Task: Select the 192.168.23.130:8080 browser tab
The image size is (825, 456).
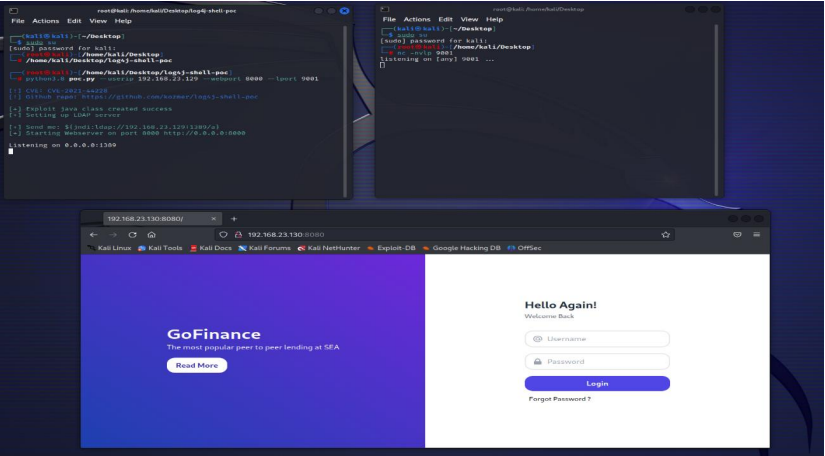Action: pos(162,219)
